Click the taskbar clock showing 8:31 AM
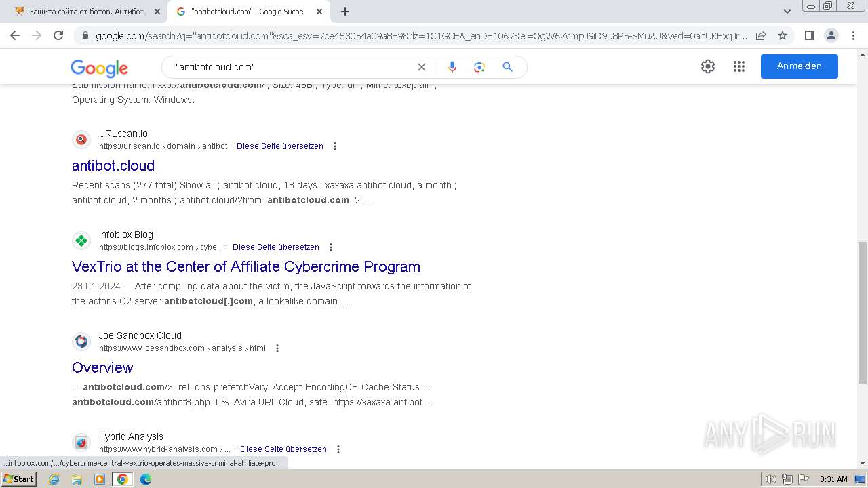Image resolution: width=868 pixels, height=488 pixels. point(833,479)
